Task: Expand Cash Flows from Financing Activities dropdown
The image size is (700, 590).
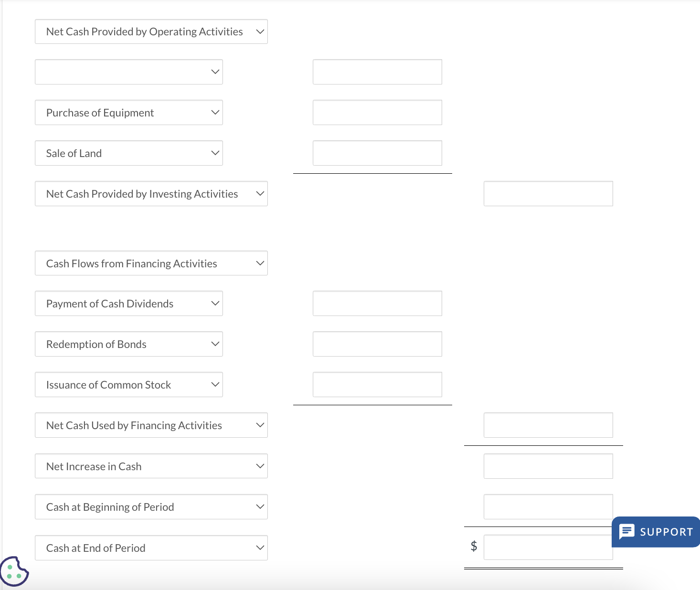Action: coord(151,263)
